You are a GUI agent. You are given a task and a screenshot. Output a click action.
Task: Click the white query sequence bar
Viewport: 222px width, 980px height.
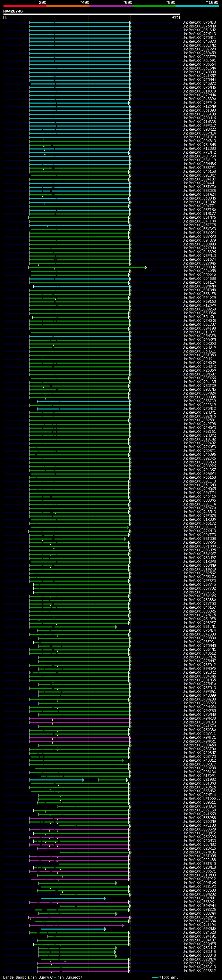coord(92,15)
